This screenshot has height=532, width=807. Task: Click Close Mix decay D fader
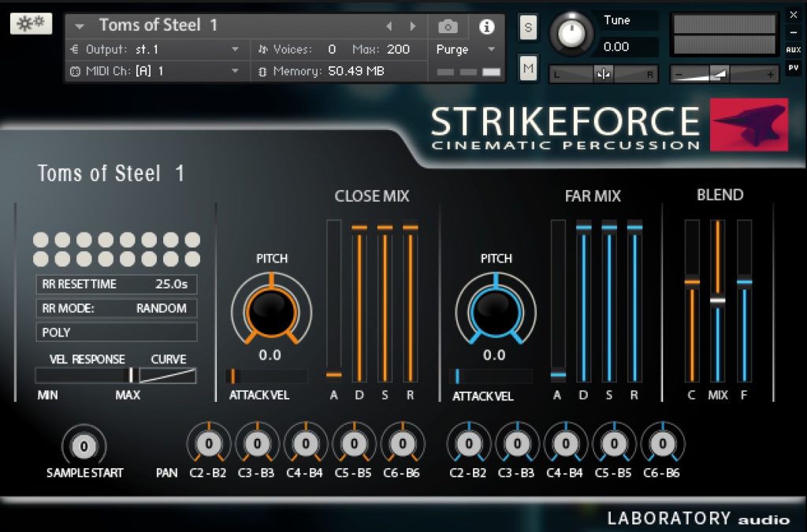pos(359,302)
